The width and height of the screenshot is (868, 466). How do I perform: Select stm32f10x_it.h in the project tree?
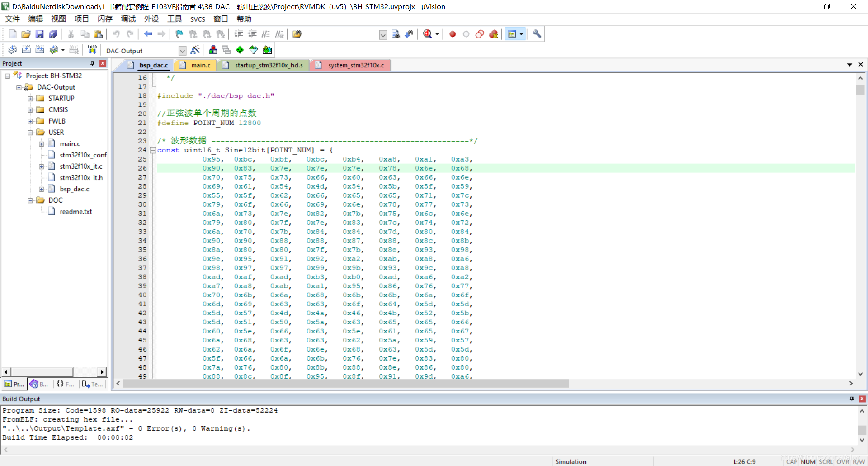coord(81,178)
